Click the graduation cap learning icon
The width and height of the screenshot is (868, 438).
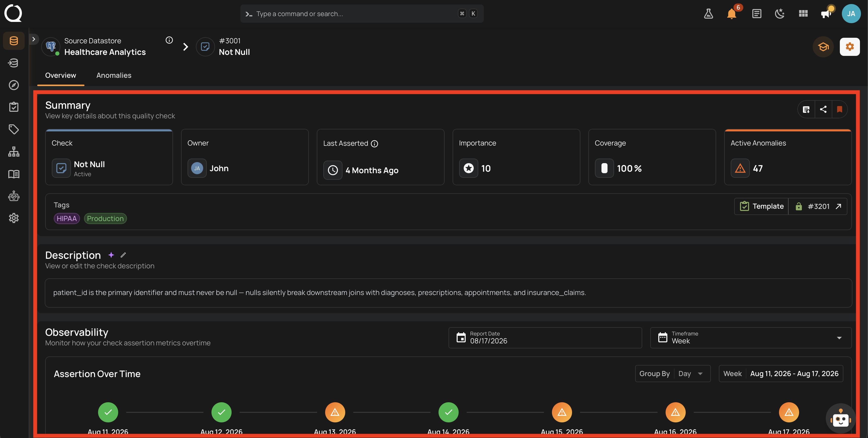[x=823, y=47]
